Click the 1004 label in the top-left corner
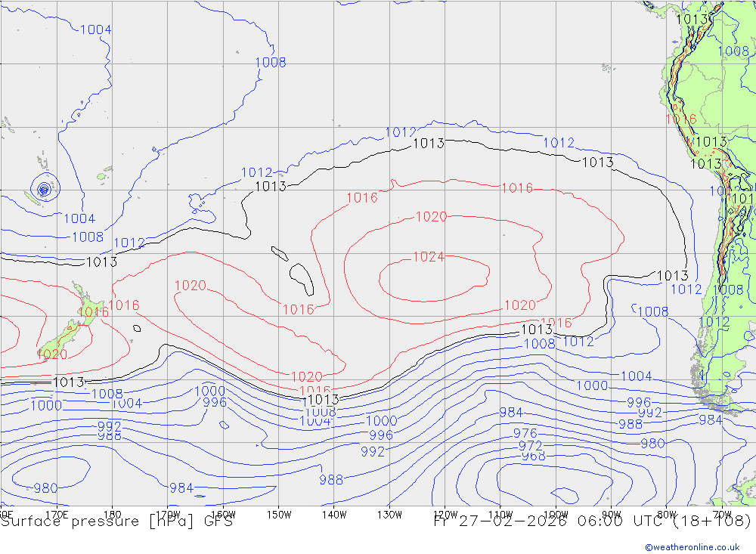This screenshot has height=554, width=756. [x=95, y=30]
